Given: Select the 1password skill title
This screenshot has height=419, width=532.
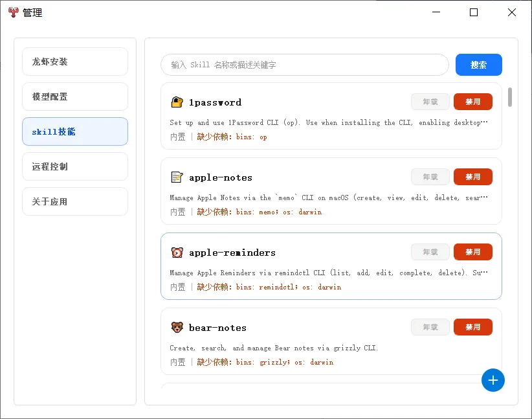Looking at the screenshot, I should pos(215,102).
